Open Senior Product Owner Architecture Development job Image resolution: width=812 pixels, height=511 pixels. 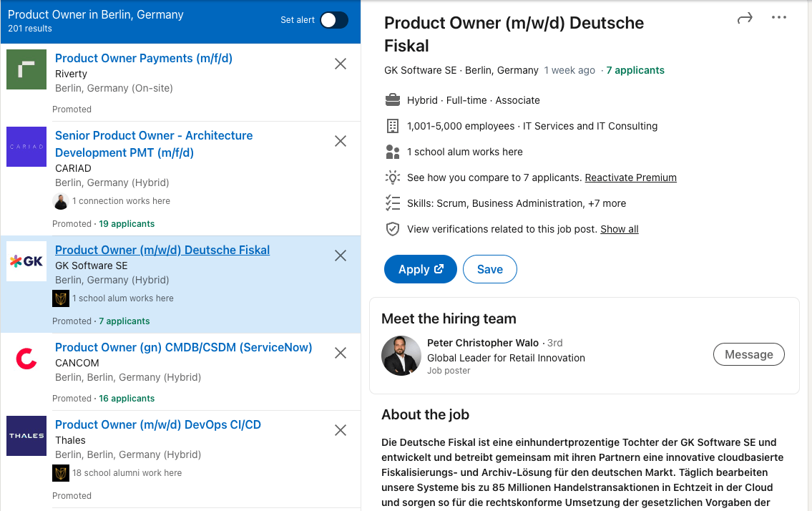click(154, 144)
